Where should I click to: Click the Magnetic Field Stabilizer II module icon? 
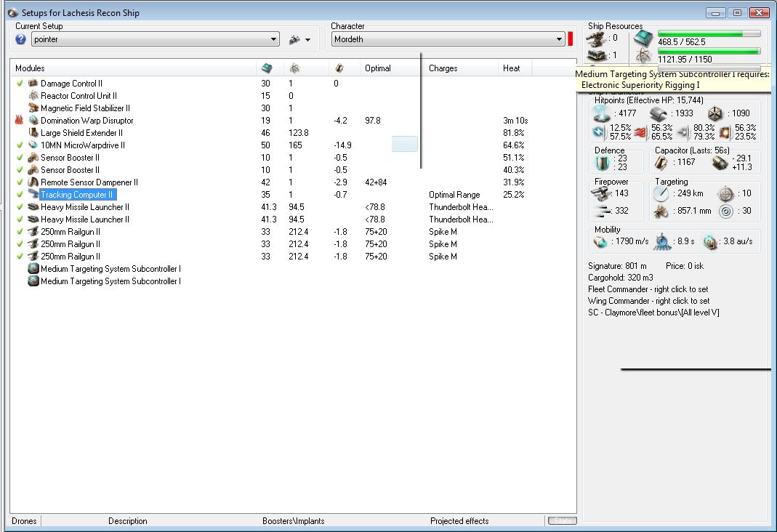pyautogui.click(x=33, y=108)
